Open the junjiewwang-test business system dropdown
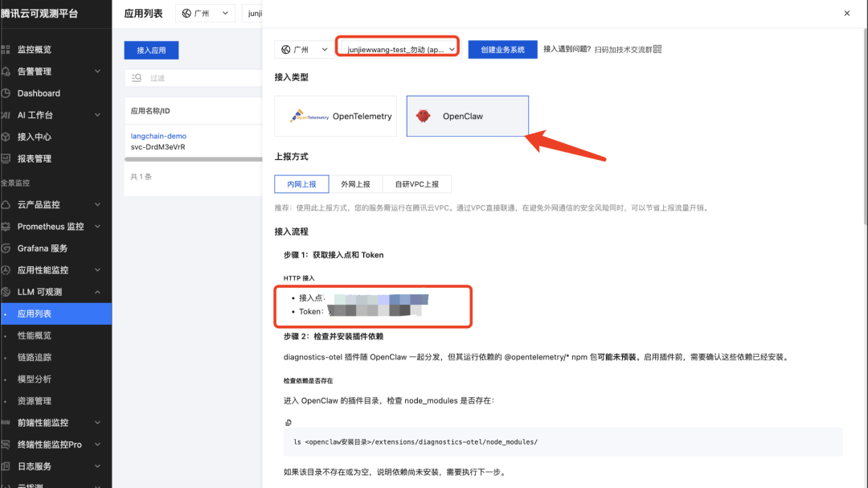Screen dimensions: 868x488 click(x=399, y=49)
